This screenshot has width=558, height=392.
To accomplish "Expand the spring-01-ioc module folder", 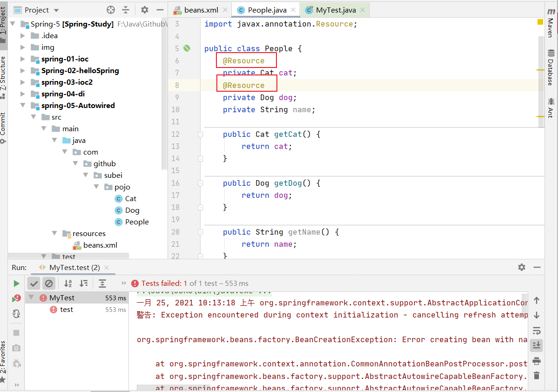I will (x=23, y=59).
